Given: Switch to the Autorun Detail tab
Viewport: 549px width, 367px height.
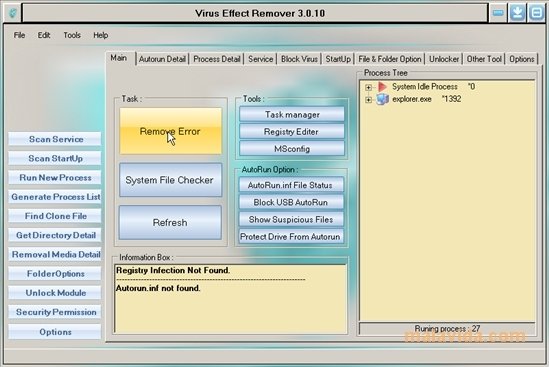Looking at the screenshot, I should coord(162,59).
